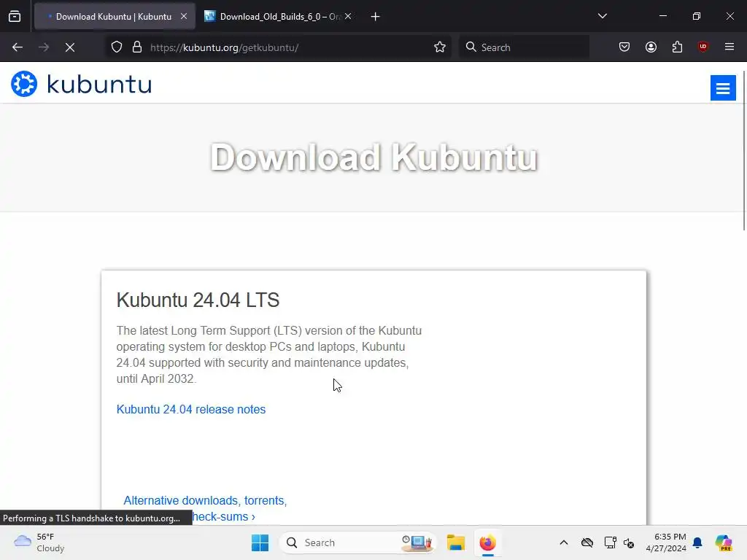The image size is (747, 560).
Task: Click the page vertical scrollbar
Action: 743,151
